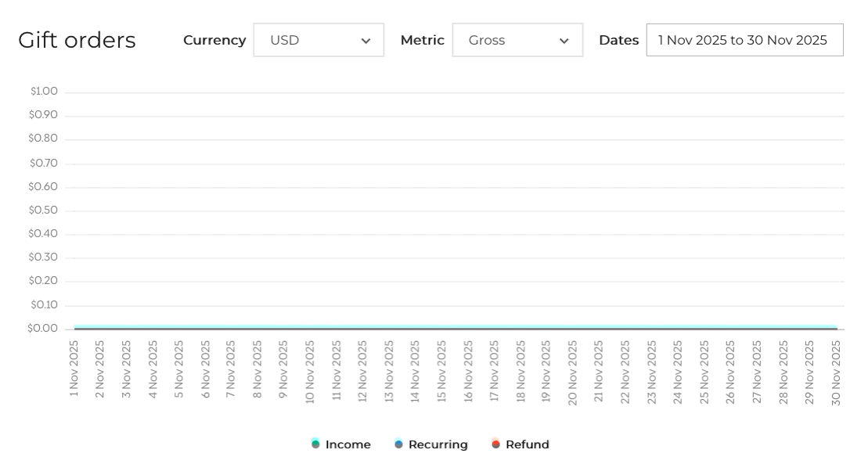Click the teal Income legend dot
This screenshot has width=868, height=475.
pyautogui.click(x=315, y=444)
